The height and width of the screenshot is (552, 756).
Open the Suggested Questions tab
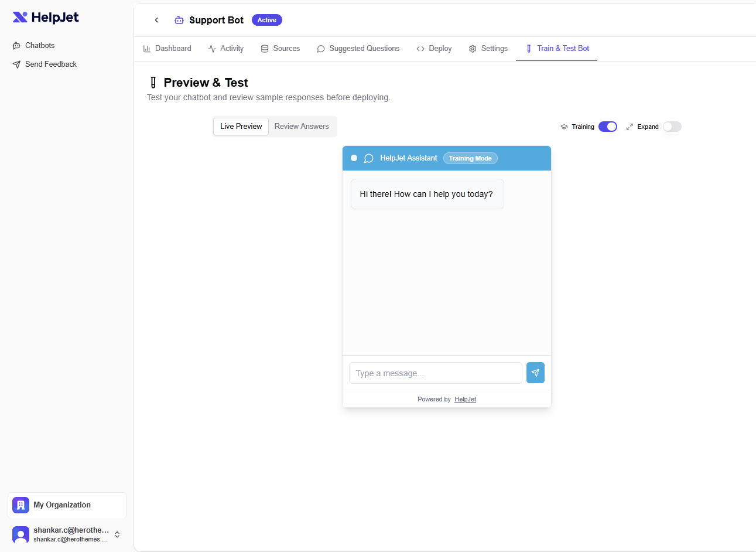358,49
